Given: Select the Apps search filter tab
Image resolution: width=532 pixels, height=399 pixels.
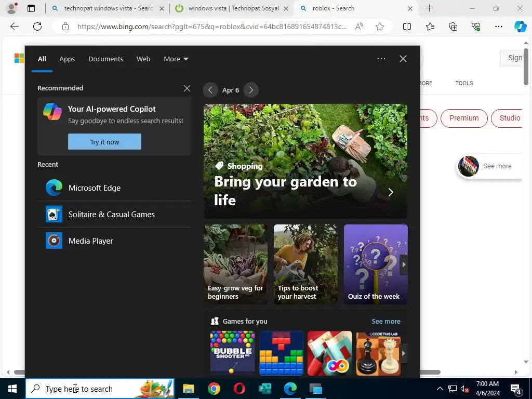Looking at the screenshot, I should pos(67,59).
